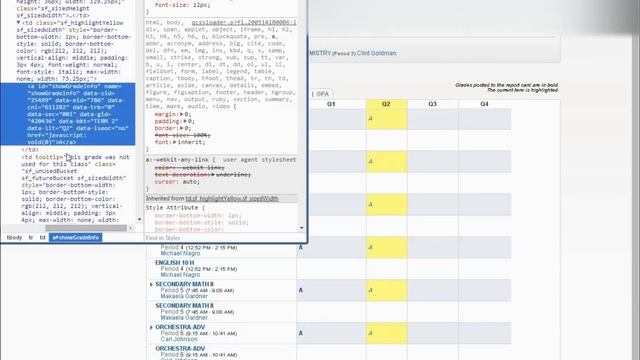This screenshot has height=360, width=640.
Task: Open the Q2 grade A for SECONDARY MATH II
Action: [371, 290]
